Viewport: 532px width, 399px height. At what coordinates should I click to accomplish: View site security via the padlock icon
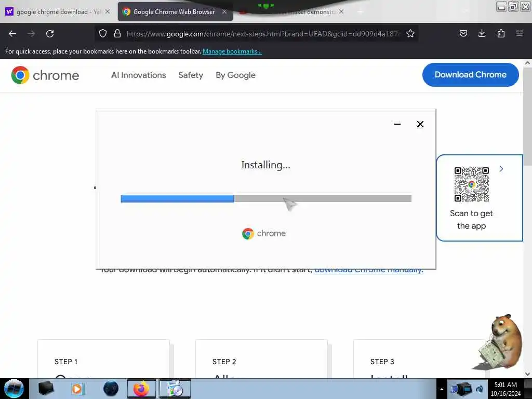point(117,33)
